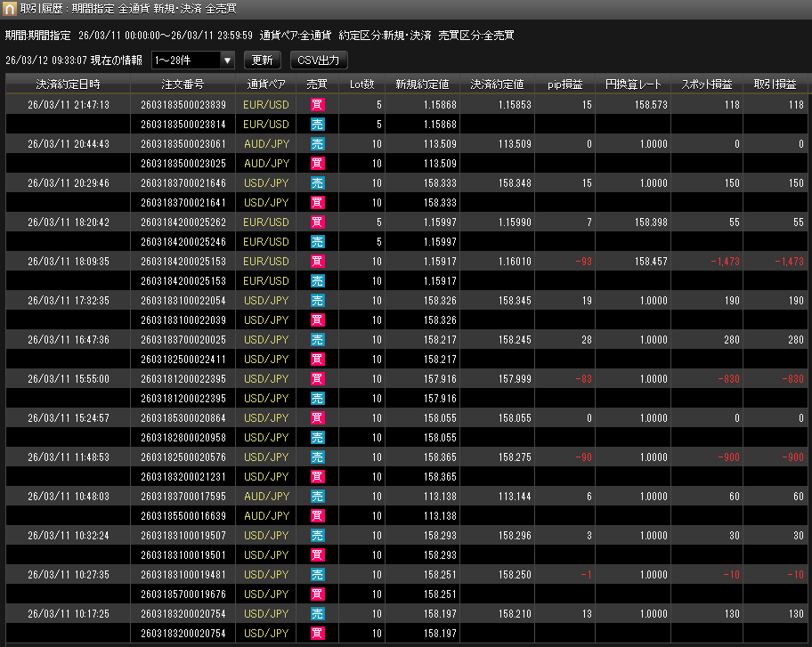Click the 買 badge for order 2603183500023839
Viewport: 812px width, 647px height.
(x=317, y=105)
